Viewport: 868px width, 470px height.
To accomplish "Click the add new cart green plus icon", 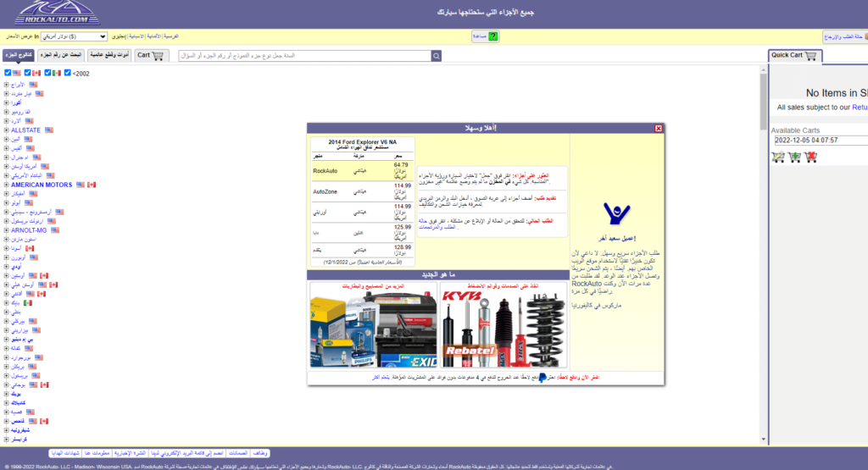I will coord(795,157).
